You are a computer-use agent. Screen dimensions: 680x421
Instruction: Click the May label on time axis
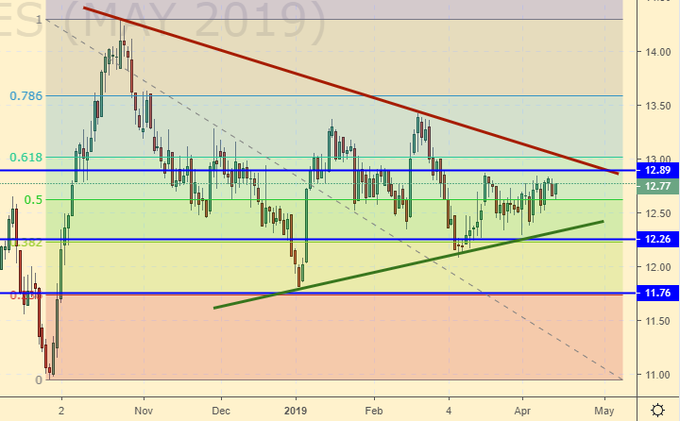tap(603, 410)
